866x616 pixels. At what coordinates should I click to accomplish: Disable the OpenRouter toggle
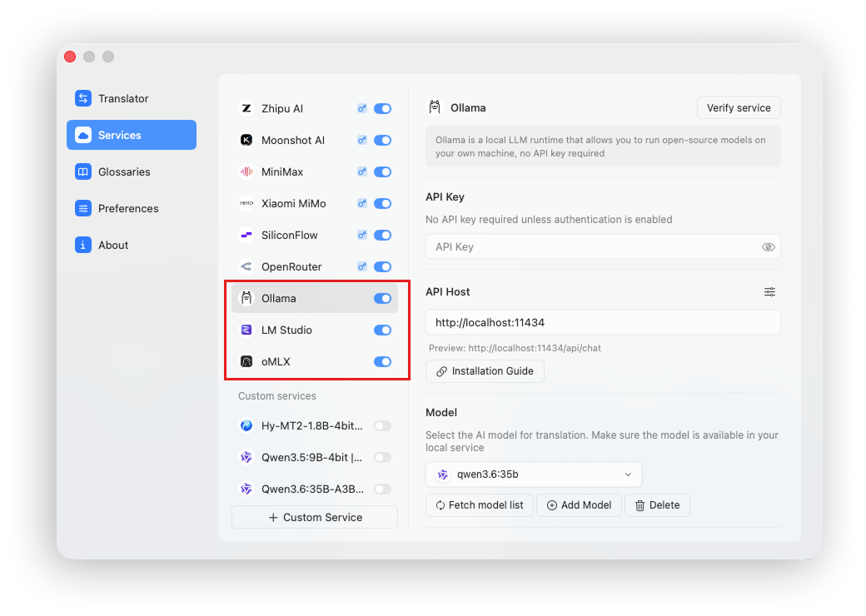(x=382, y=266)
